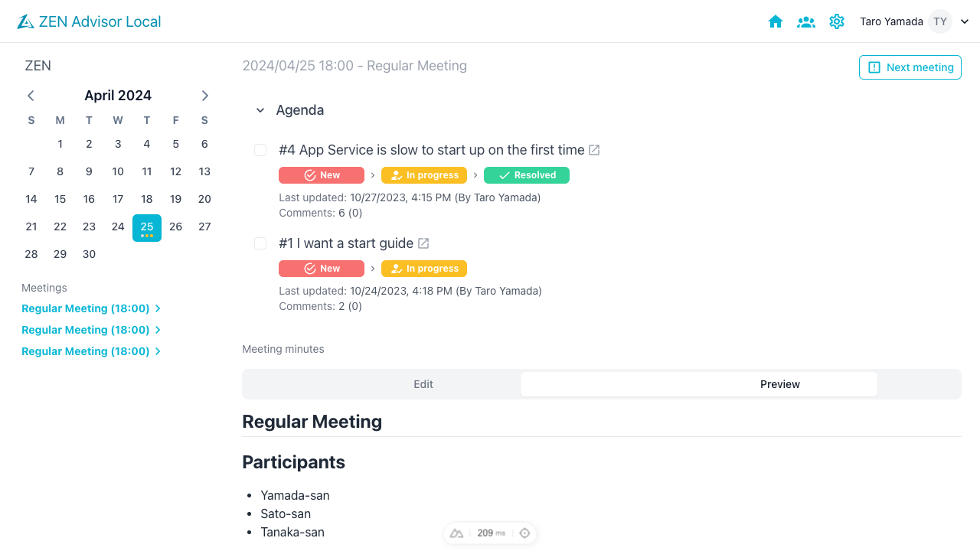
Task: Collapse the Agenda section
Action: click(x=260, y=110)
